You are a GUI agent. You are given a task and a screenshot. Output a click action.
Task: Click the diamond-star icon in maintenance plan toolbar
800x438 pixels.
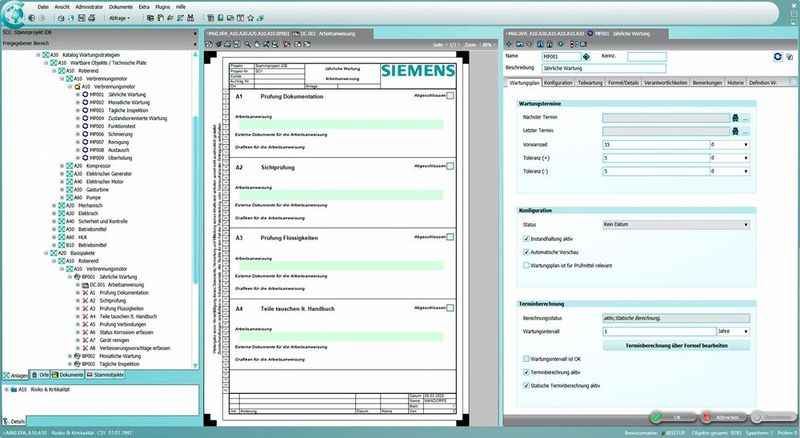[x=509, y=44]
